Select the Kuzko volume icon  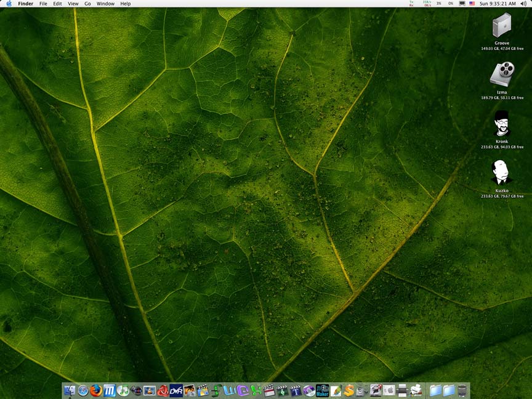(x=502, y=173)
